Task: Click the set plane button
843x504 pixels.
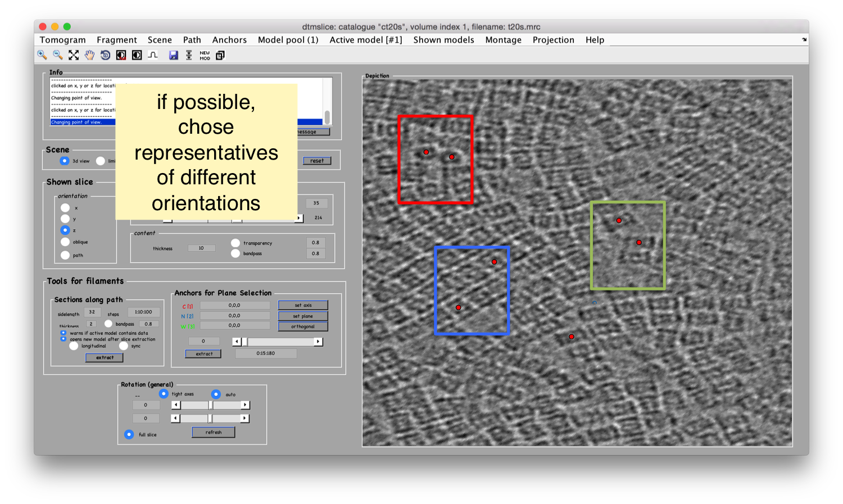Action: click(303, 316)
